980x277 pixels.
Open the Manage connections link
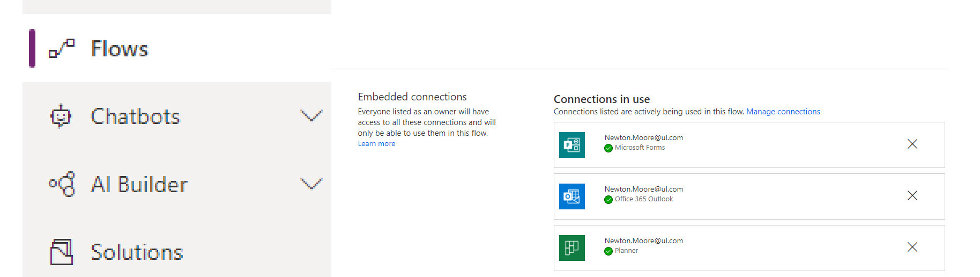click(x=783, y=112)
